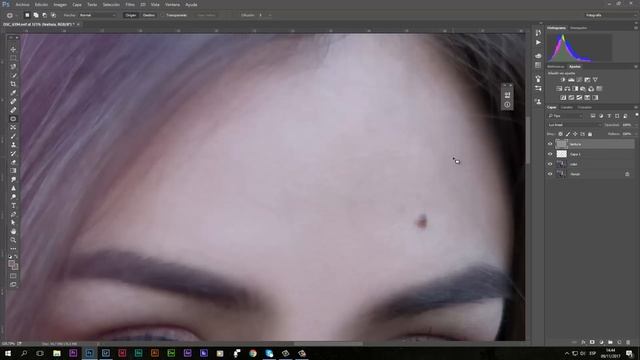Add Brightness/Contrast adjustment icon

[x=563, y=80]
